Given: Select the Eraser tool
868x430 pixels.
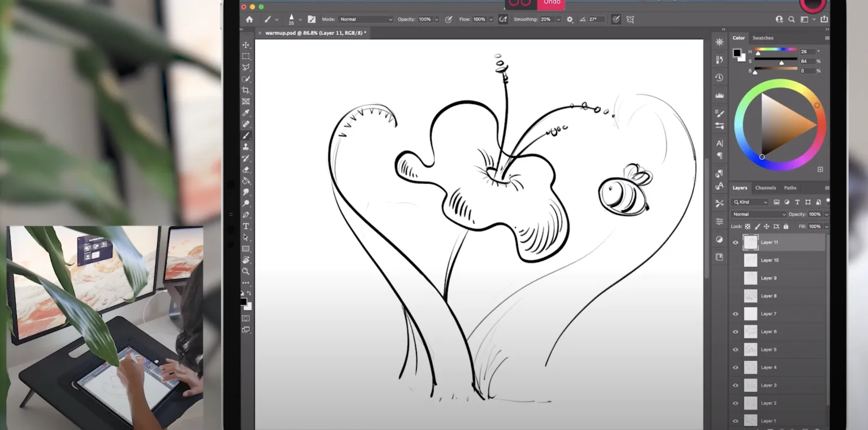Looking at the screenshot, I should 246,170.
